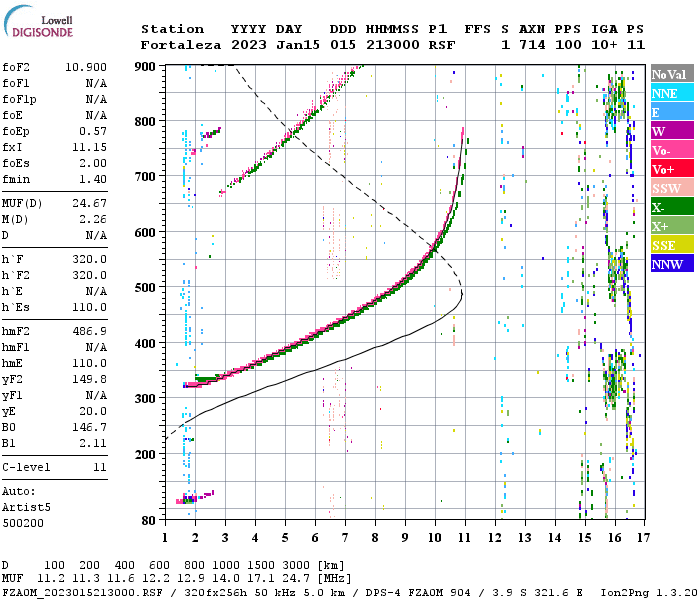This screenshot has width=700, height=600.
Task: Click the fxI value 11.15
Action: (x=89, y=147)
